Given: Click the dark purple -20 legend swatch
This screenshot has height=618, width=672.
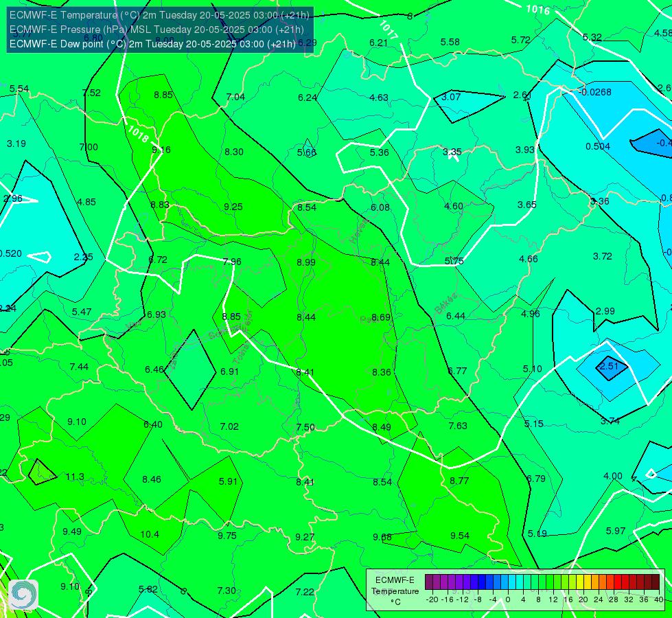Looking at the screenshot, I should (x=429, y=582).
